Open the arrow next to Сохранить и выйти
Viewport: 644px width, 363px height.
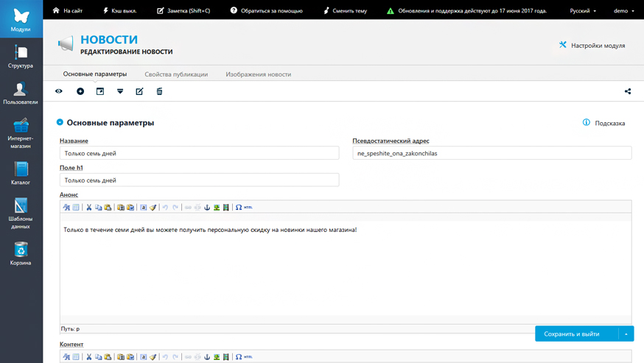tap(626, 334)
